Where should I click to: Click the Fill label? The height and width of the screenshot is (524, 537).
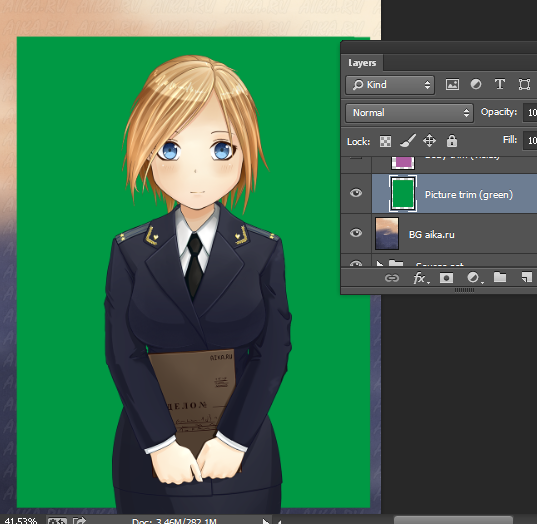click(x=510, y=140)
